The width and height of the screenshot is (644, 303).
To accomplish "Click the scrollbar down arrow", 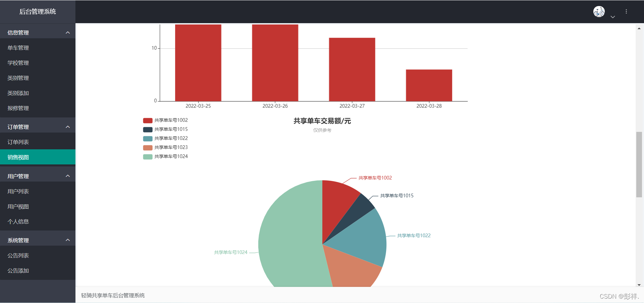I will [x=639, y=285].
